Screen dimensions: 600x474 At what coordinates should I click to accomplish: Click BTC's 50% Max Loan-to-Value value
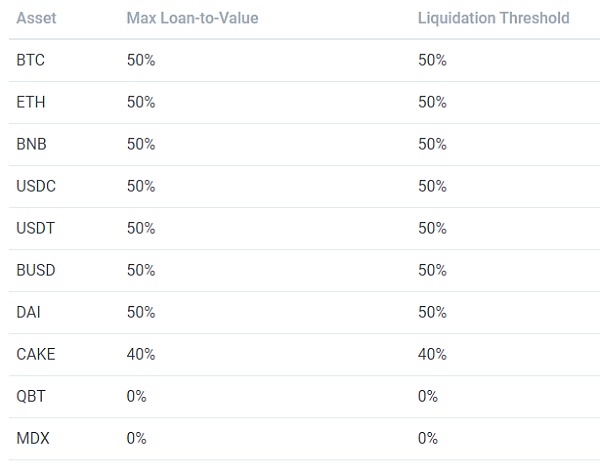tap(141, 60)
